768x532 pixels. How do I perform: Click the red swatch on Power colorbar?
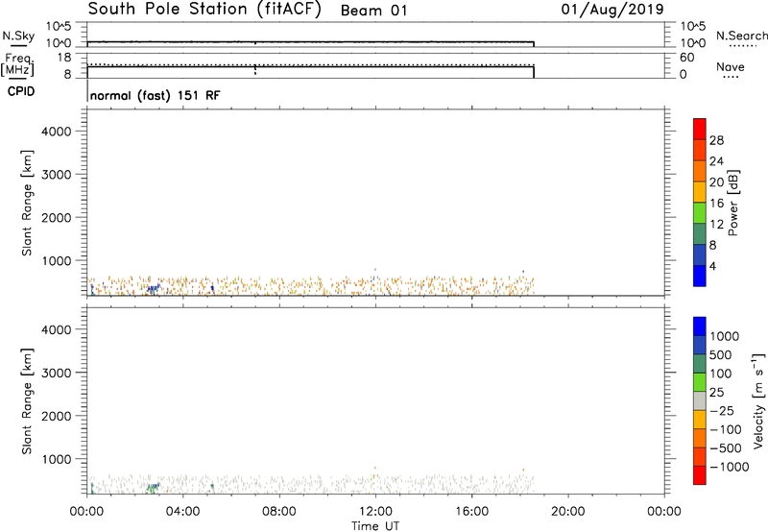pyautogui.click(x=700, y=129)
